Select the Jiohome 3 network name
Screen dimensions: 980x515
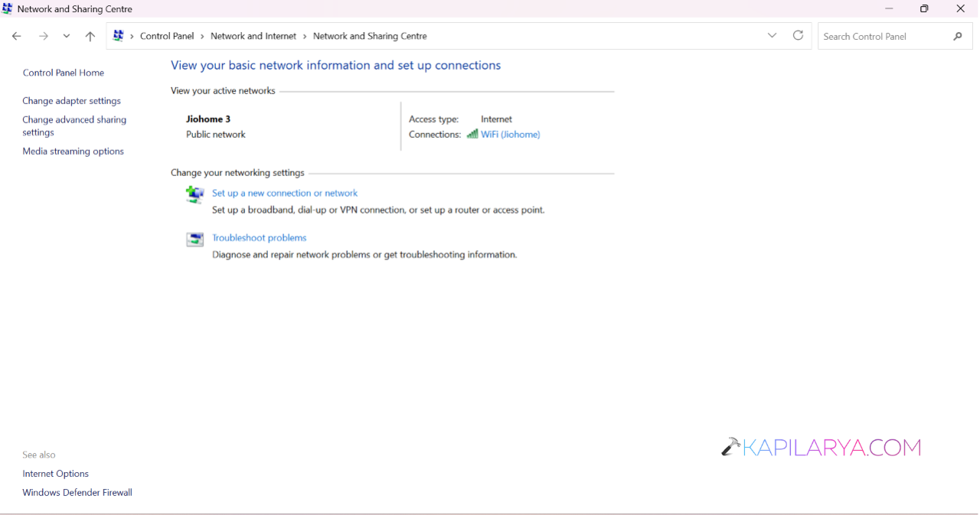click(x=208, y=119)
